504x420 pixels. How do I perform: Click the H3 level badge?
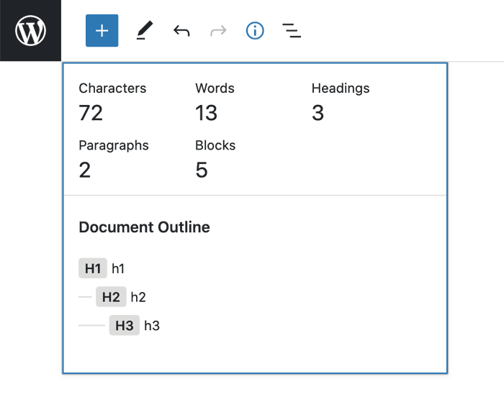click(125, 326)
